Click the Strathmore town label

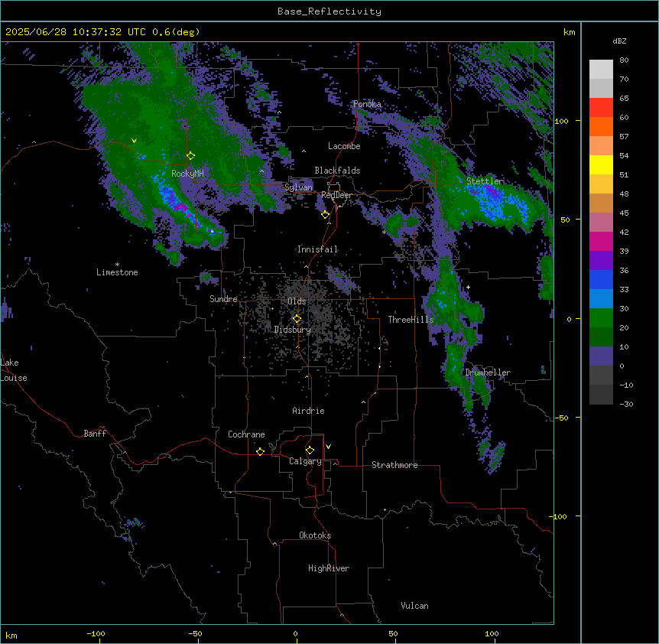[x=394, y=465]
